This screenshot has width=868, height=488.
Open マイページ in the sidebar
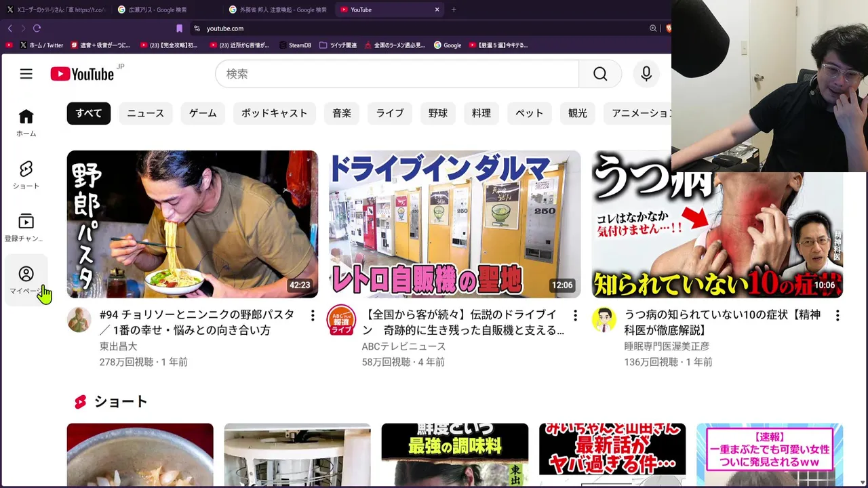pos(26,280)
